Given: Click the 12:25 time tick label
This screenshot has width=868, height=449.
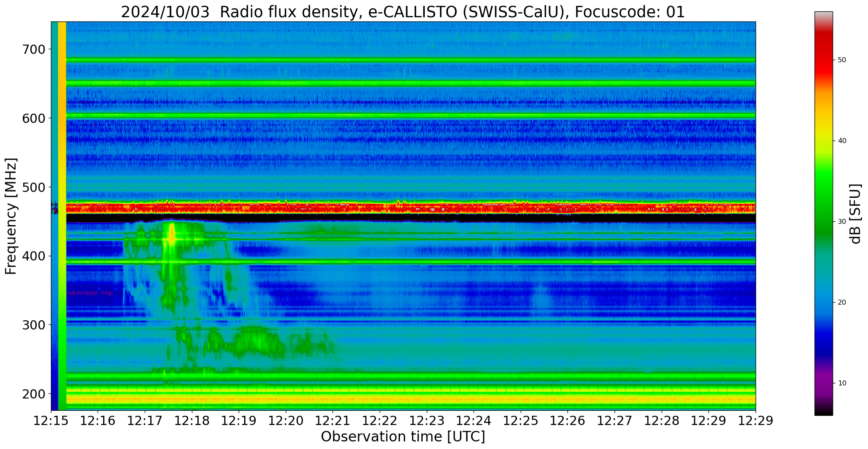Looking at the screenshot, I should pos(521,421).
